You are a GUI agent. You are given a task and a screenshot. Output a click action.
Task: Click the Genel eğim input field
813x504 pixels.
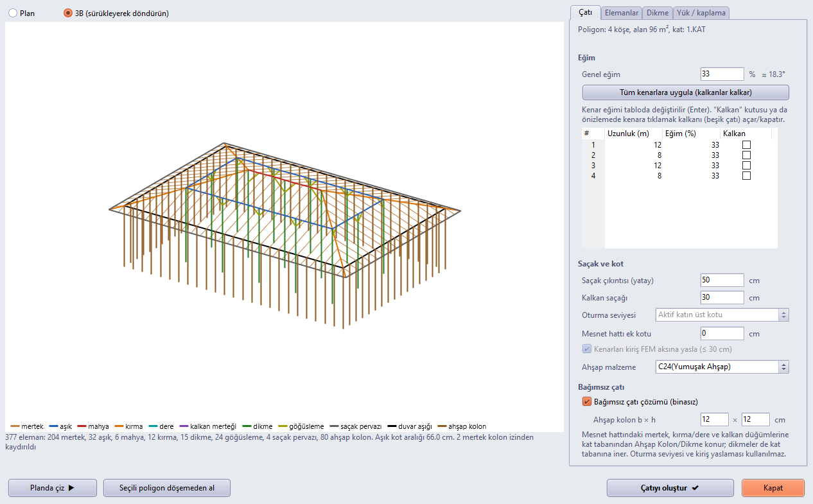point(722,74)
